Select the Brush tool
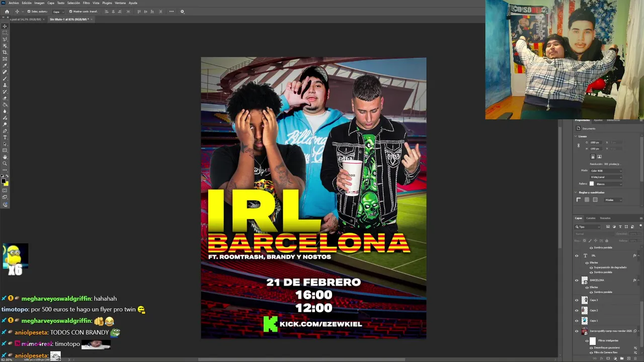Viewport: 644px width, 362px height. (5, 78)
